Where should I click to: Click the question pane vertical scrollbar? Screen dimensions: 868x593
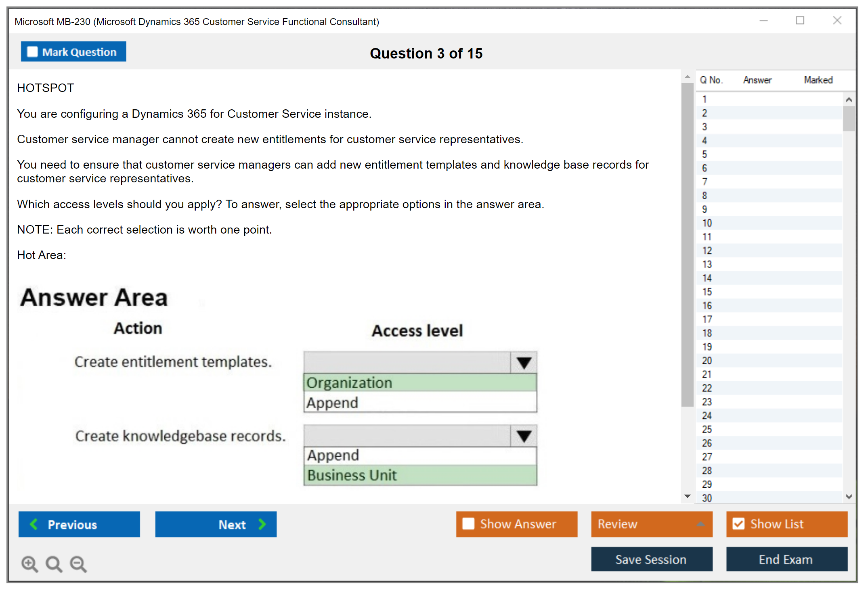point(687,242)
